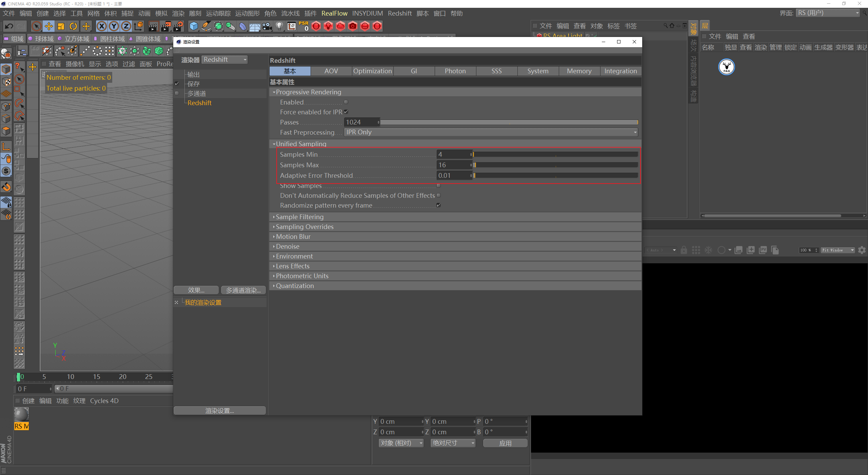Enable Progressive Rendering checkbox

click(346, 102)
